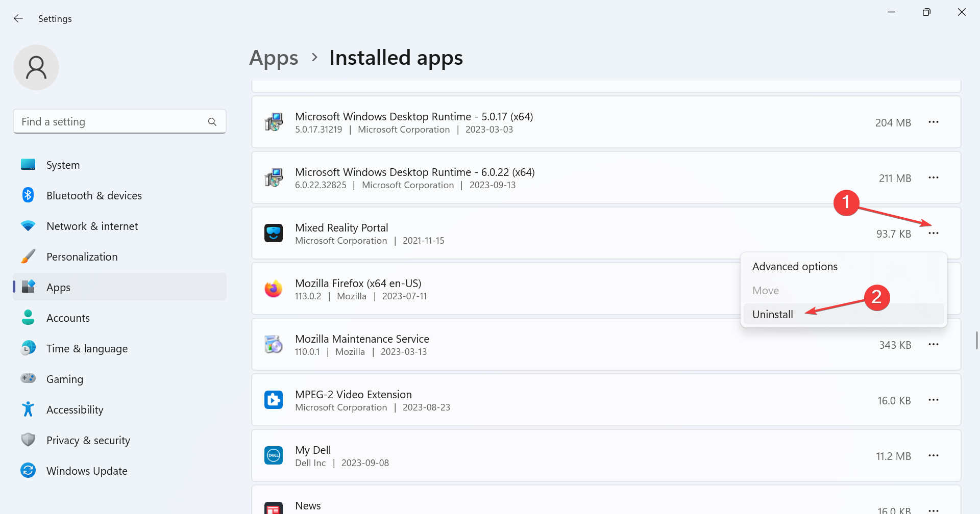This screenshot has width=980, height=514.
Task: Click the Personalization paintbrush icon
Action: (28, 256)
